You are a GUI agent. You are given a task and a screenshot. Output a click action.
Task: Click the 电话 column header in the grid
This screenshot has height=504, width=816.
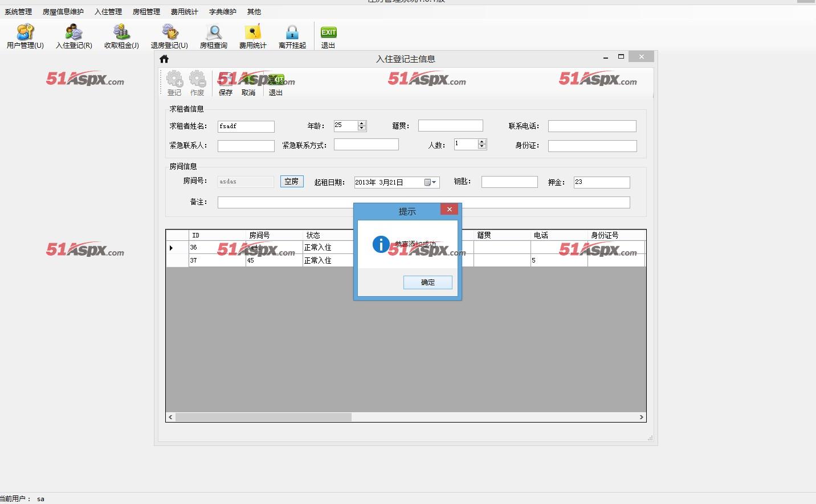[559, 235]
